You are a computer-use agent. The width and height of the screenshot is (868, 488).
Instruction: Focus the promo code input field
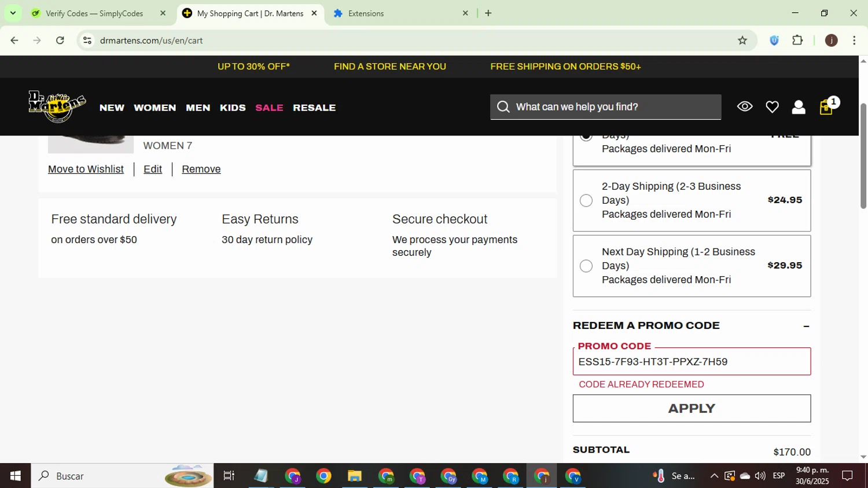tap(692, 362)
